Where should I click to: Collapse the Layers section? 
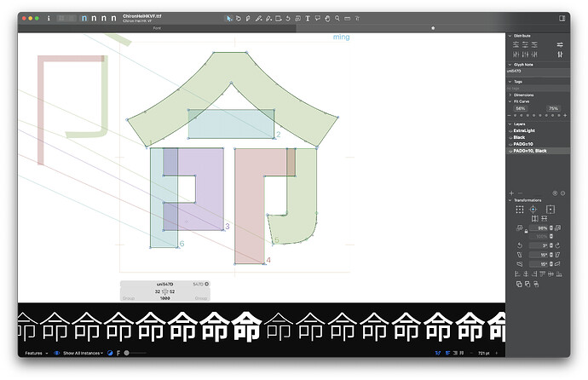(x=509, y=123)
